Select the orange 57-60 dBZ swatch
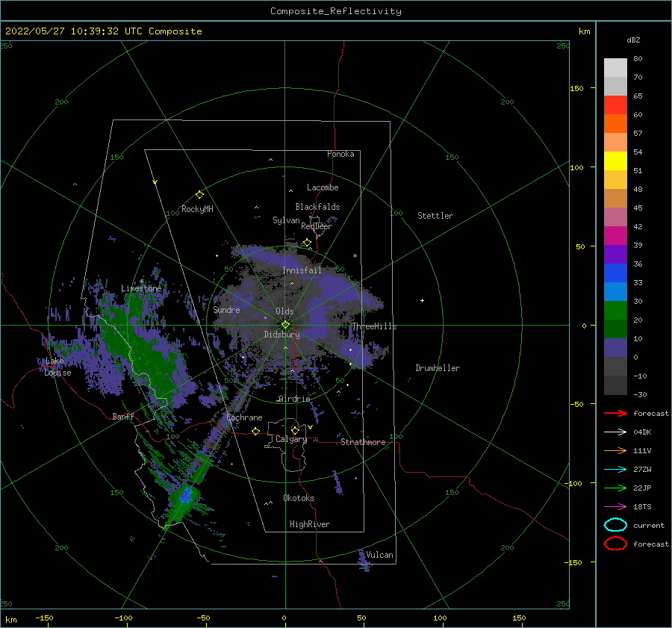This screenshot has height=628, width=672. [x=615, y=124]
